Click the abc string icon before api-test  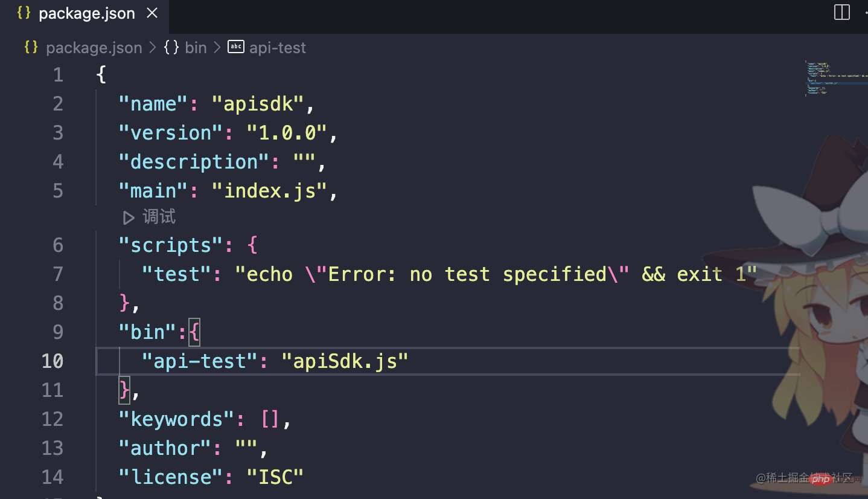[x=236, y=47]
